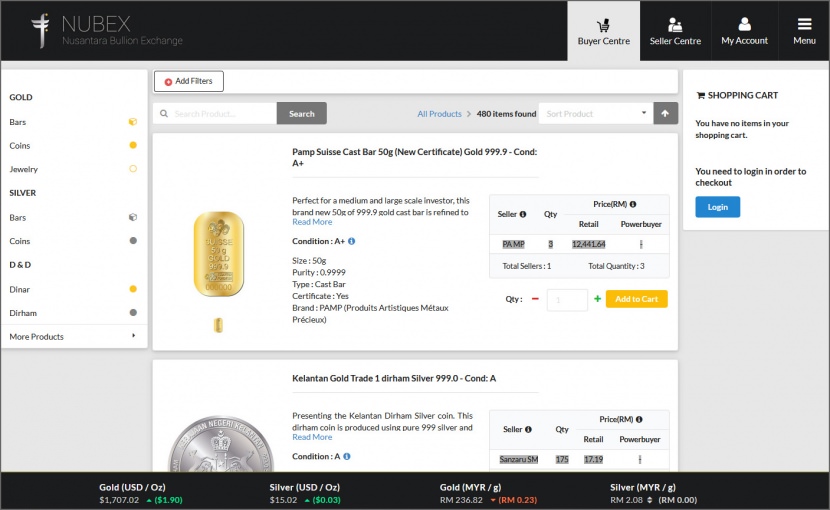Decrease quantity with the red minus
The height and width of the screenshot is (510, 830).
(x=535, y=299)
